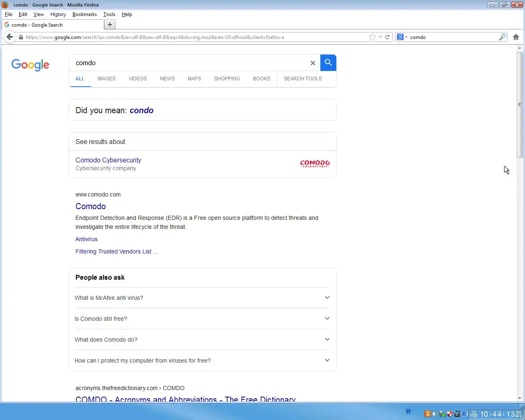Open the Comodo Cybersecurity link

[x=108, y=160]
